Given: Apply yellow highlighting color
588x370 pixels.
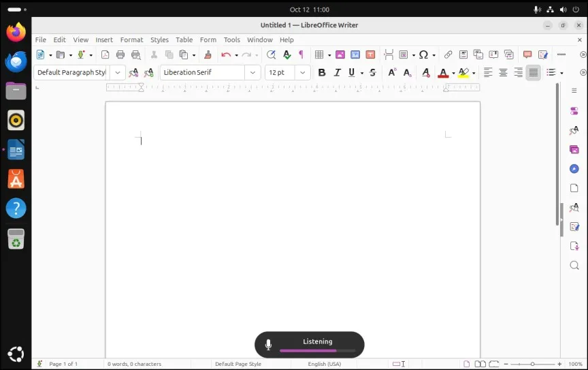Looking at the screenshot, I should (464, 72).
